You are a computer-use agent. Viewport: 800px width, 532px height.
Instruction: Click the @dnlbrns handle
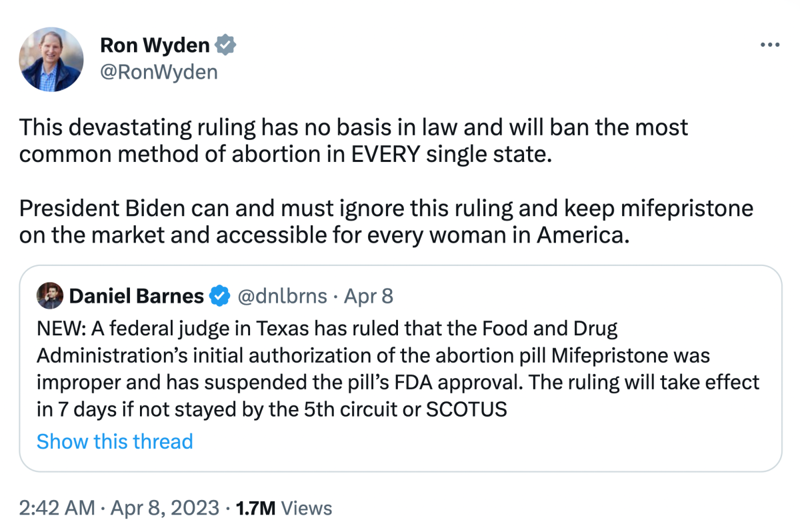[282, 295]
